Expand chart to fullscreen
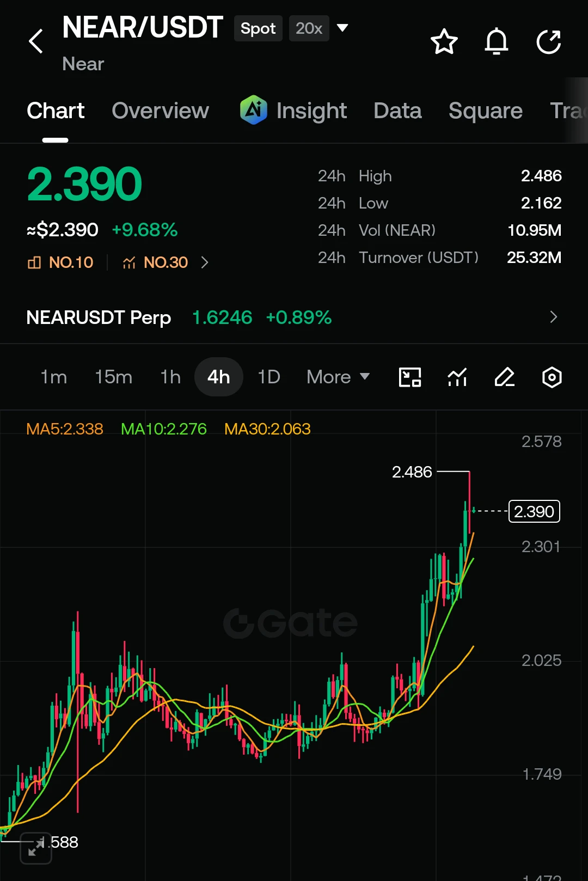Screen dimensions: 588x881 [36, 848]
